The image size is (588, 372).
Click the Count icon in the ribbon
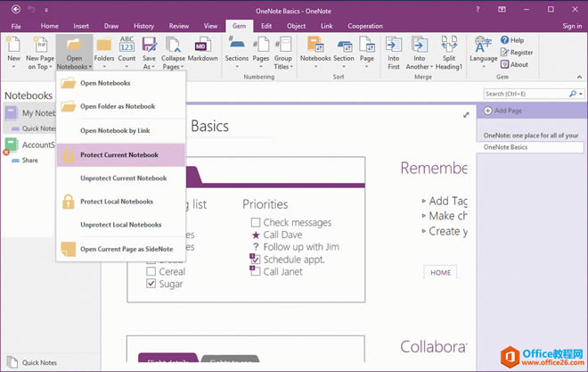pos(127,48)
